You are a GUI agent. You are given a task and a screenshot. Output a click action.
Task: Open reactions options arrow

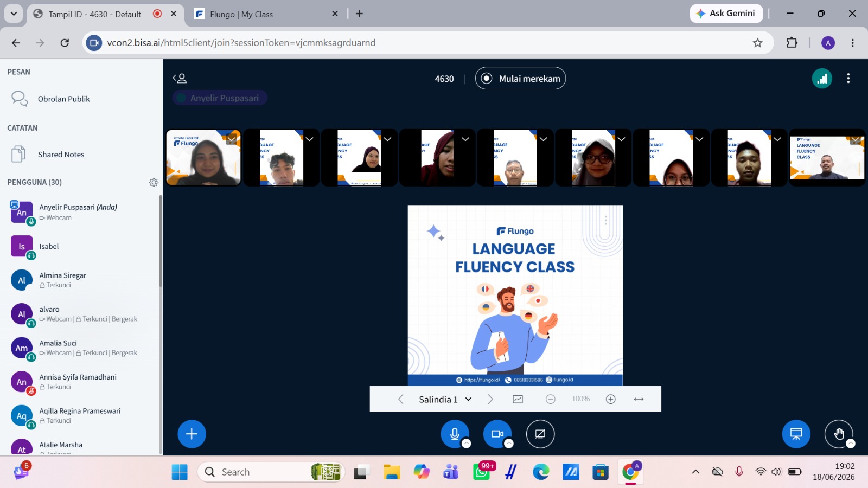pyautogui.click(x=851, y=444)
